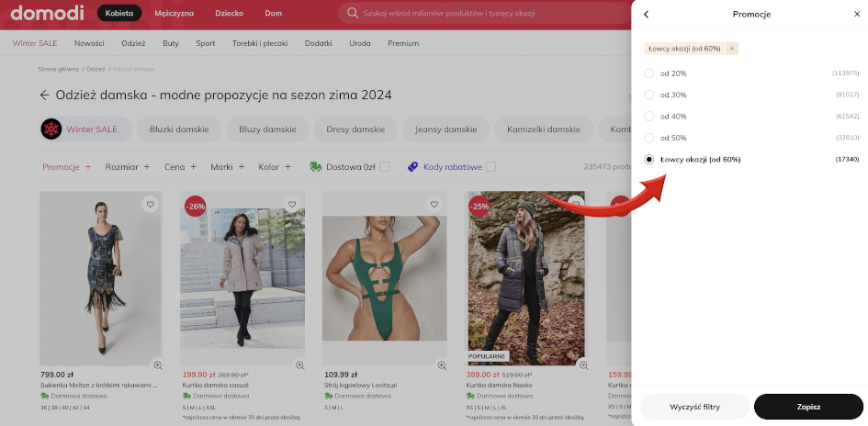Screen dimensions: 868x426
Task: Zoom the Kurtka damska Naoko product image
Action: click(x=583, y=365)
